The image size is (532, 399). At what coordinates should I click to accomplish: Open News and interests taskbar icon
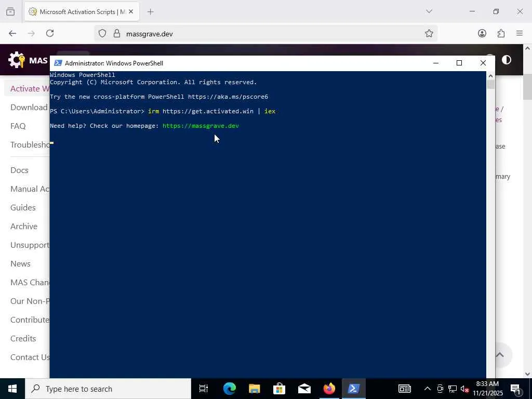pyautogui.click(x=404, y=389)
